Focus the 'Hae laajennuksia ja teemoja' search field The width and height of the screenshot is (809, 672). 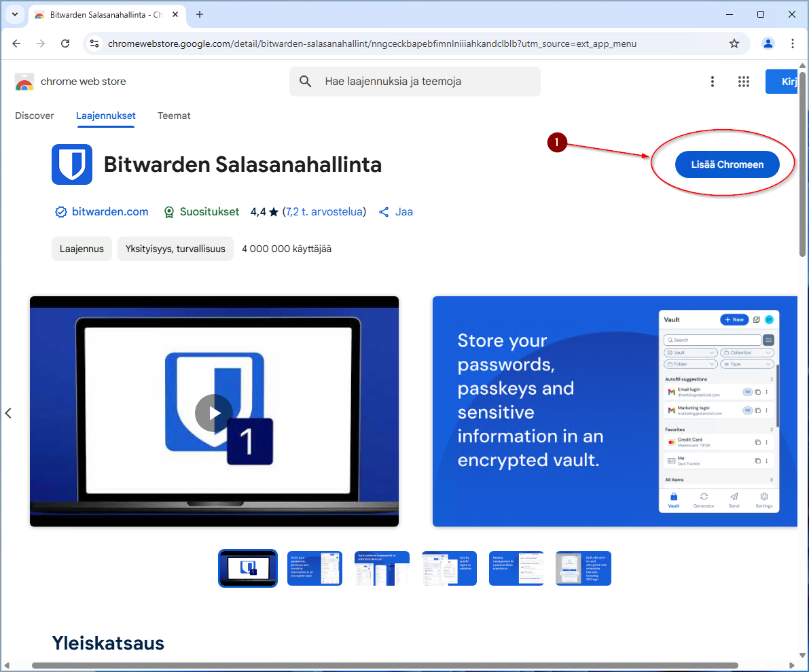[x=415, y=82]
